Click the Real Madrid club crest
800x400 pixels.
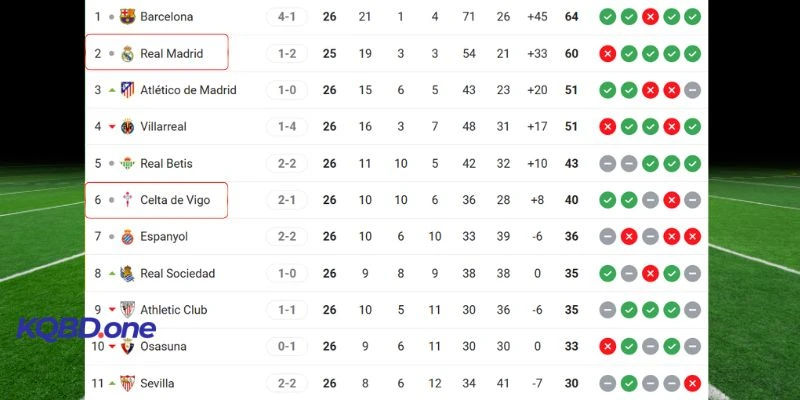click(x=127, y=54)
